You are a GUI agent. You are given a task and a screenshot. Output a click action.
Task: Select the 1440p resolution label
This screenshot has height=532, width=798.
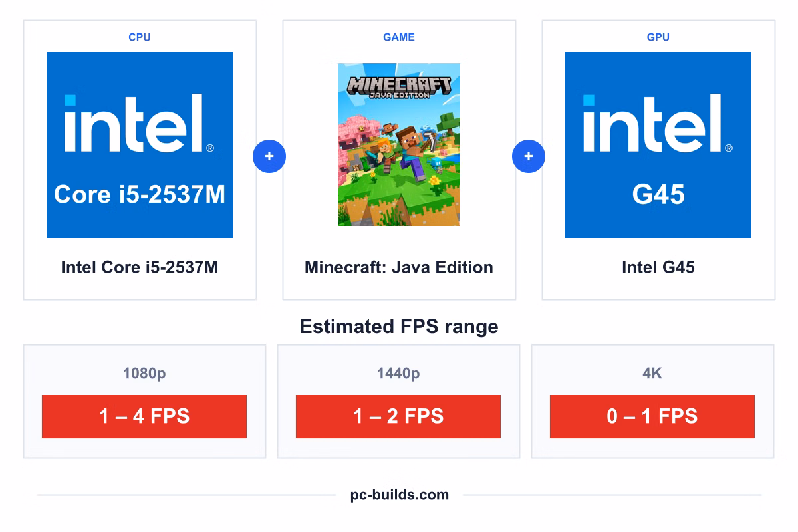[x=398, y=374]
